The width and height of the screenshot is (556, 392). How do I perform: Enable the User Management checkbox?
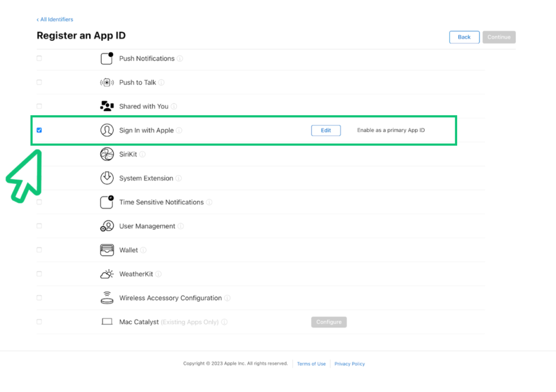(x=39, y=226)
